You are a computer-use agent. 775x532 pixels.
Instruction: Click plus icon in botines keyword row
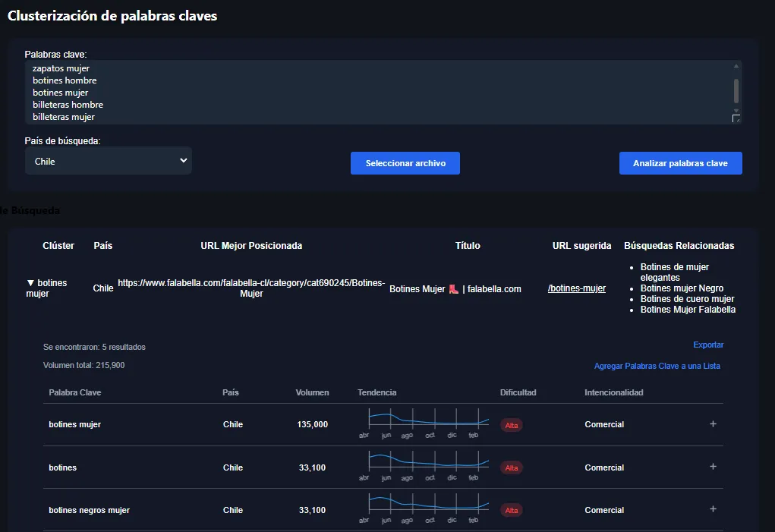[x=713, y=467]
